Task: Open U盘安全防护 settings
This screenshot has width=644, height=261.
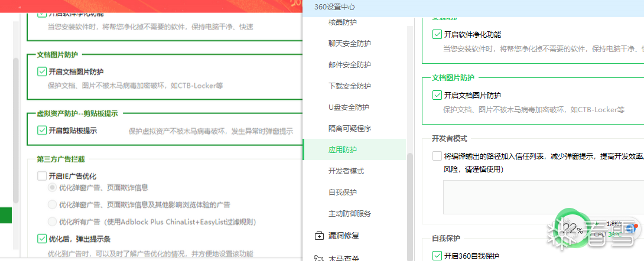Action: tap(348, 107)
